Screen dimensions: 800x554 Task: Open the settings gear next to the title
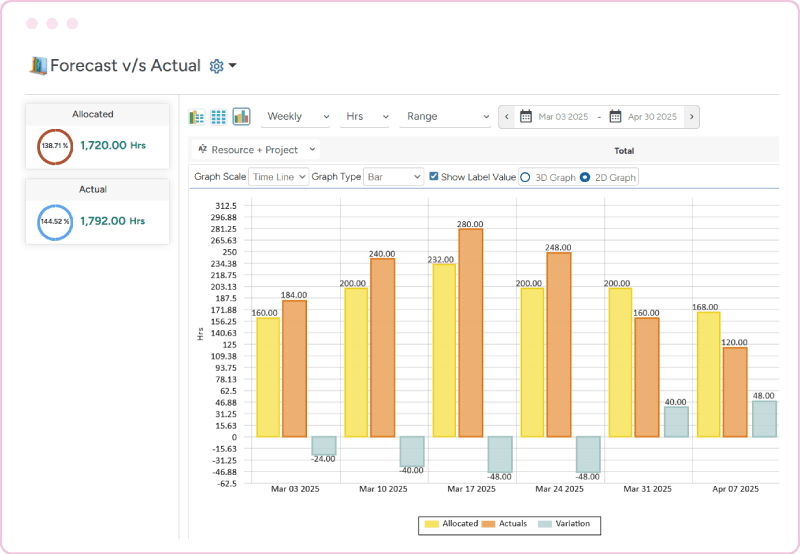[x=217, y=66]
